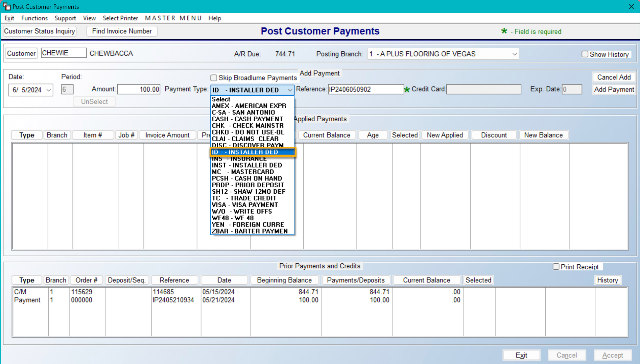Click the Period field
Image resolution: width=640 pixels, height=364 pixels.
[x=67, y=90]
